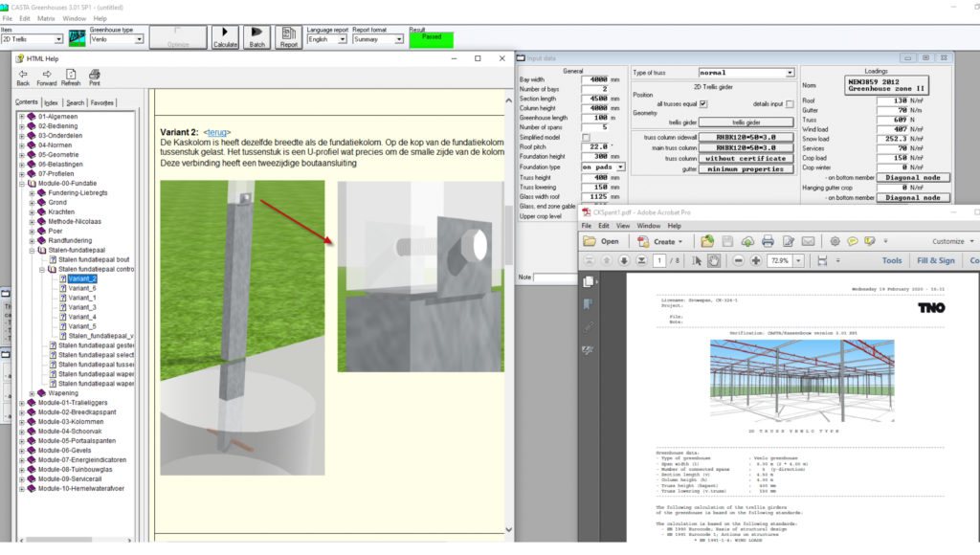980x555 pixels.
Task: Open the 'Type of truss' dropdown
Action: [x=790, y=73]
